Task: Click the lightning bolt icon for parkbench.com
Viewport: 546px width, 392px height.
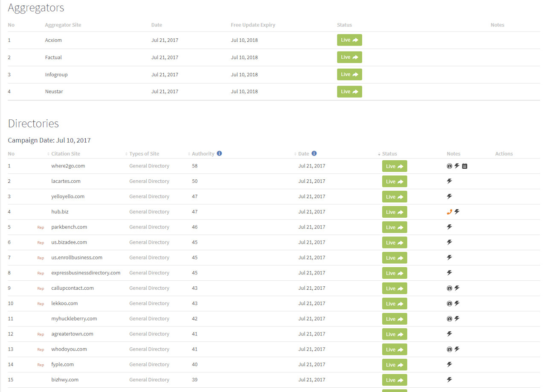Action: pos(449,227)
